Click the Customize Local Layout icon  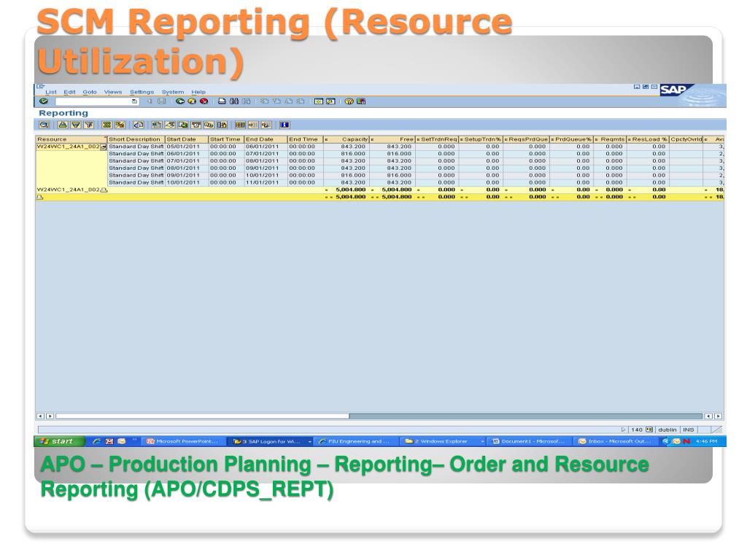click(361, 101)
